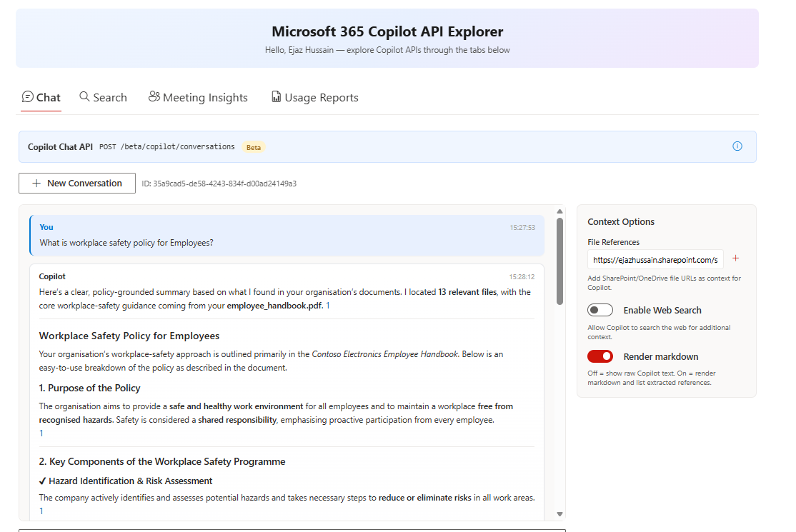Click the speech-bubble icon on the Chat tab
The width and height of the screenshot is (796, 532).
point(28,96)
